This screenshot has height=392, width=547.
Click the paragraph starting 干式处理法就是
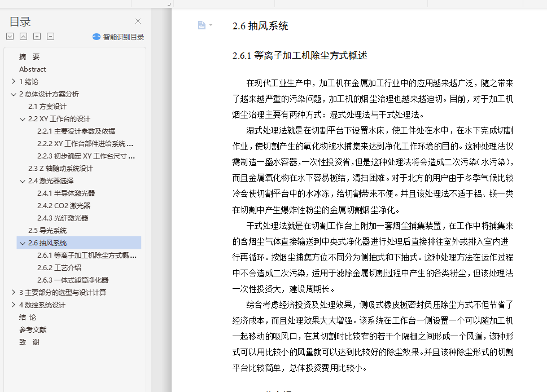click(x=373, y=257)
